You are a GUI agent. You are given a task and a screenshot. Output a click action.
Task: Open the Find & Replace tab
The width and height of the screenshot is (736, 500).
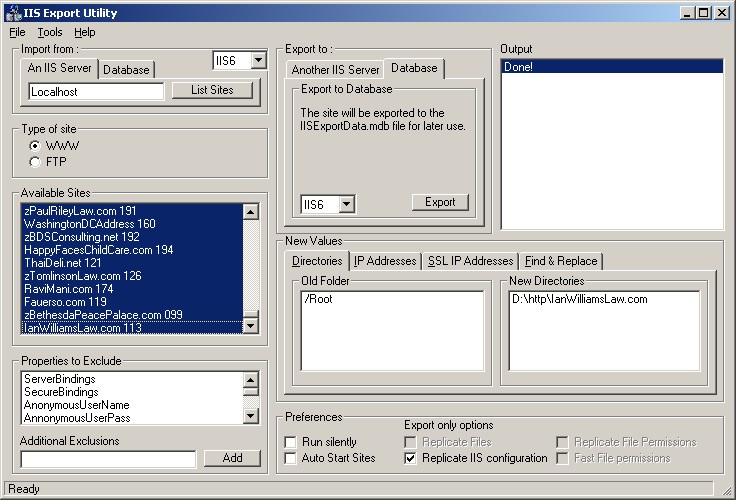[561, 261]
